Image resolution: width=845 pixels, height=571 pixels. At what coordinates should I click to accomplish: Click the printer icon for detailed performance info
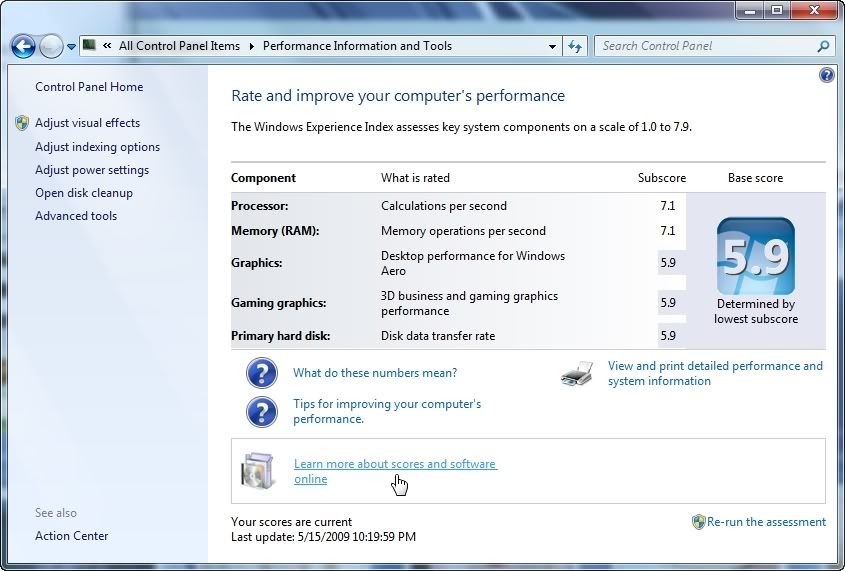point(577,374)
